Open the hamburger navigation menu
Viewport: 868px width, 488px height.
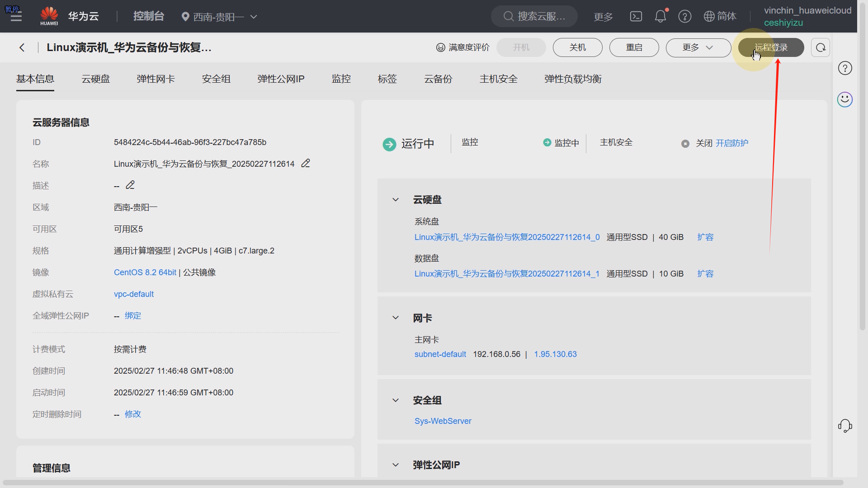point(16,17)
